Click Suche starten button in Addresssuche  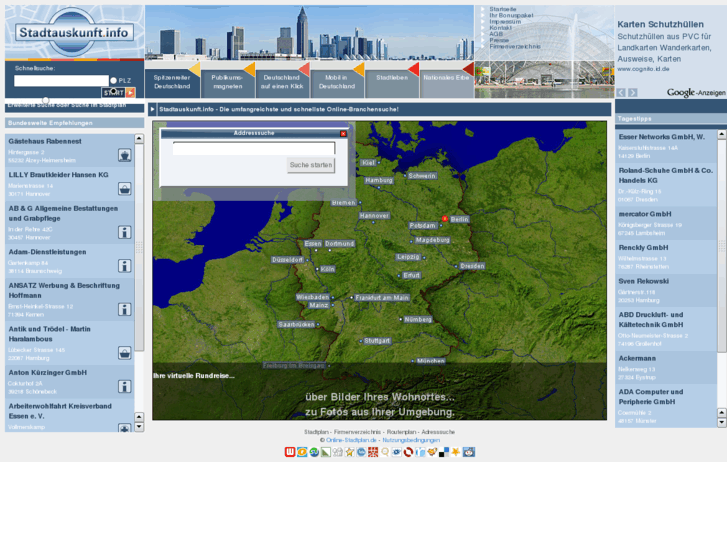pyautogui.click(x=311, y=165)
